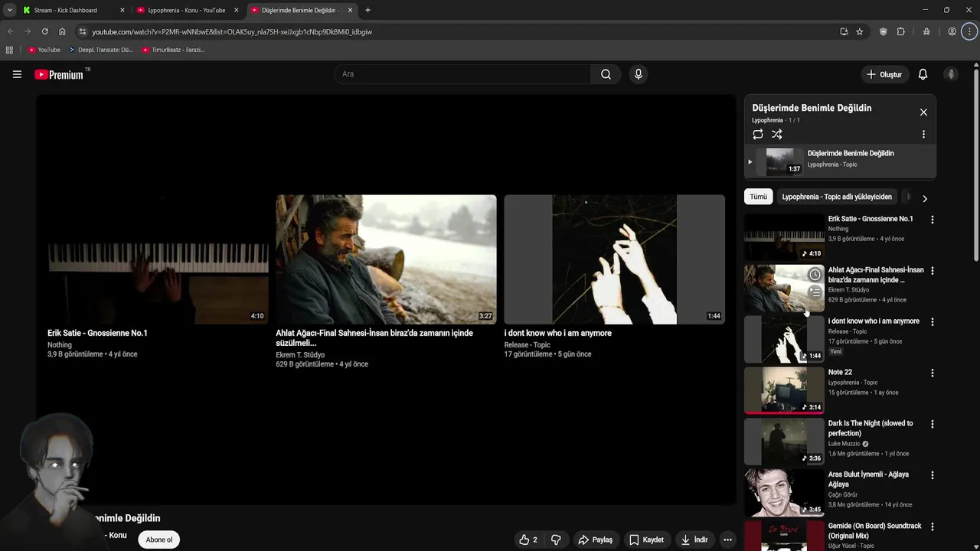The width and height of the screenshot is (980, 551).
Task: Open Ahlat Ağacı end-screen suggestion thumbnail
Action: point(386,259)
